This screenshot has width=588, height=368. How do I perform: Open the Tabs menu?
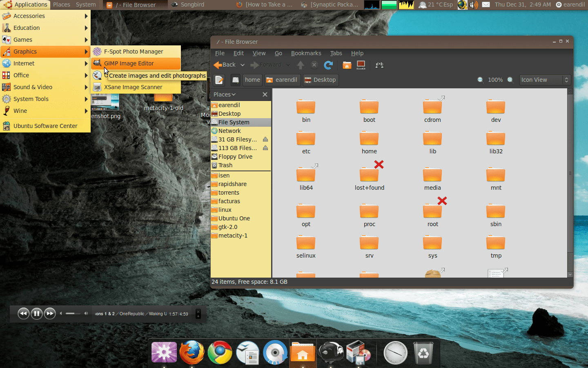[x=336, y=53]
